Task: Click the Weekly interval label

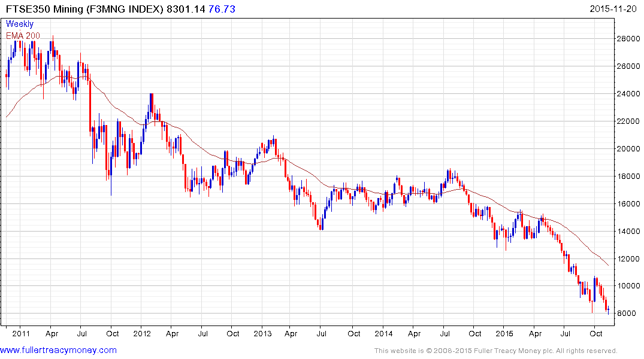Action: (x=19, y=24)
